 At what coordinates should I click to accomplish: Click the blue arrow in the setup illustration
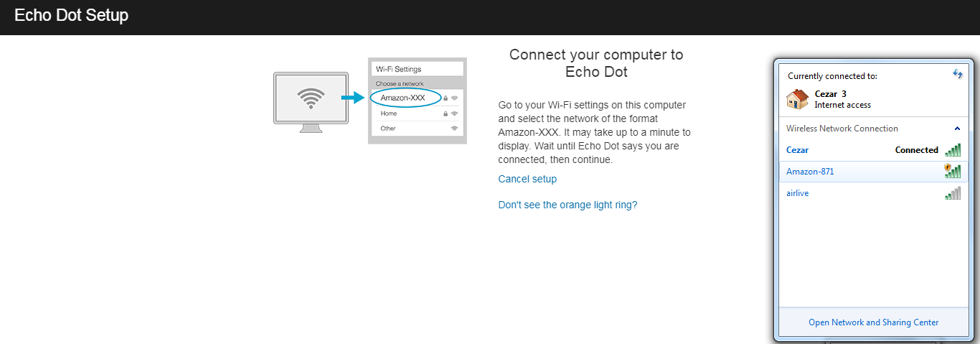pos(354,97)
